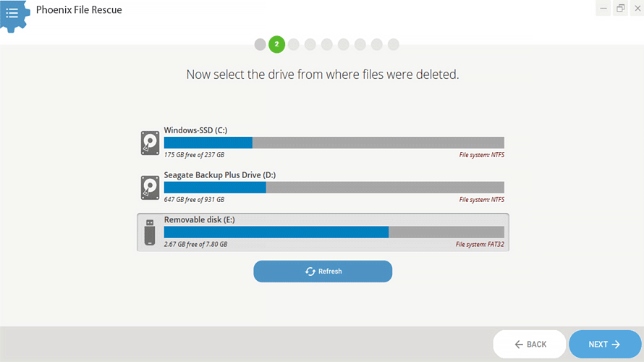The image size is (644, 362).
Task: Click the circular arrows refresh icon
Action: click(310, 271)
